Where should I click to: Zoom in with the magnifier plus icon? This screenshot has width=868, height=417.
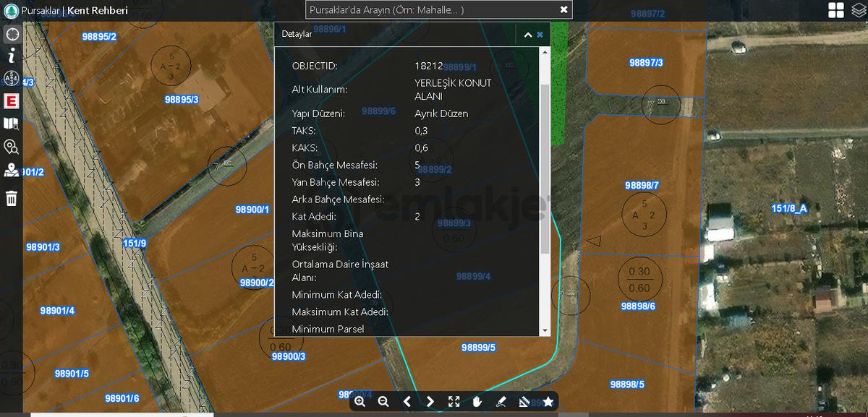(x=360, y=402)
